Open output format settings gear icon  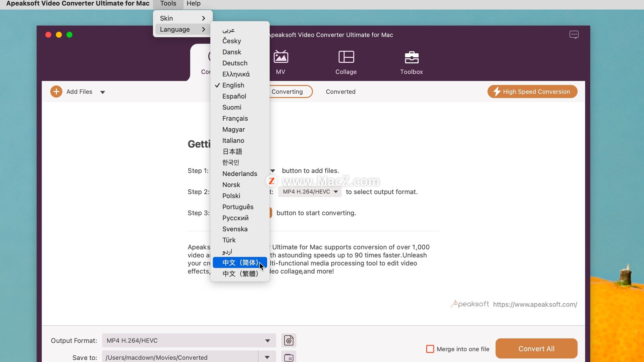pyautogui.click(x=289, y=341)
